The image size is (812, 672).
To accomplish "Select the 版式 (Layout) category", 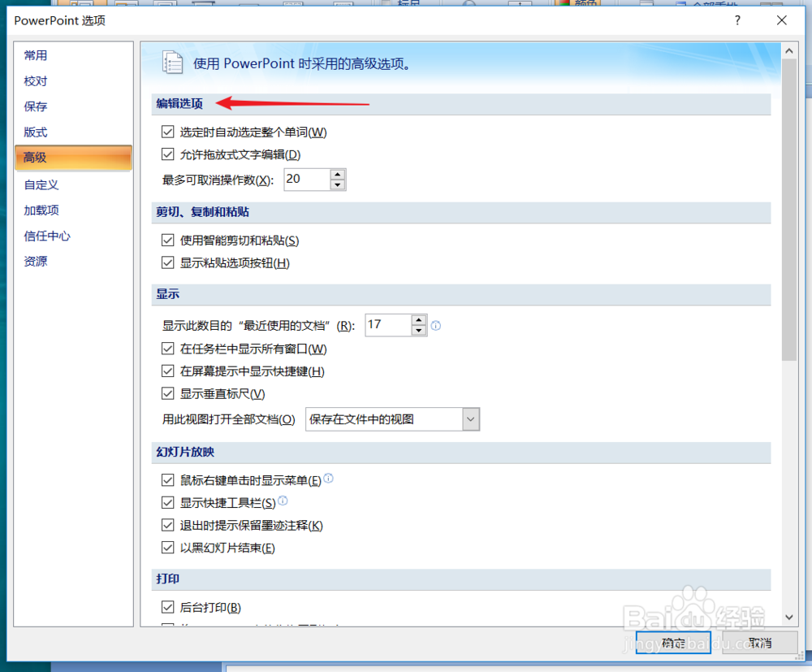I will coord(73,132).
